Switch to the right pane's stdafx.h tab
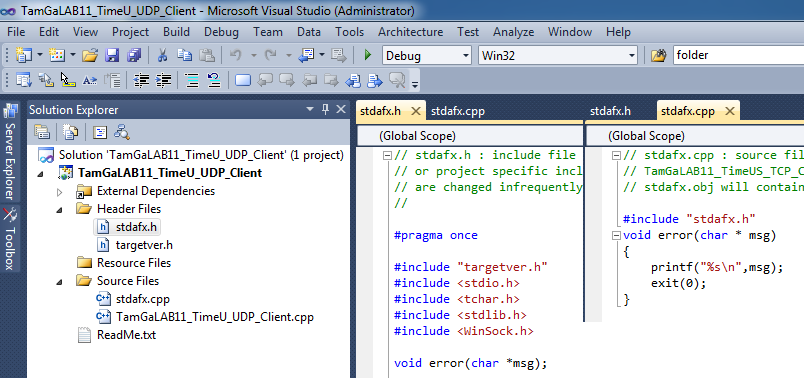The height and width of the screenshot is (378, 804). point(610,111)
